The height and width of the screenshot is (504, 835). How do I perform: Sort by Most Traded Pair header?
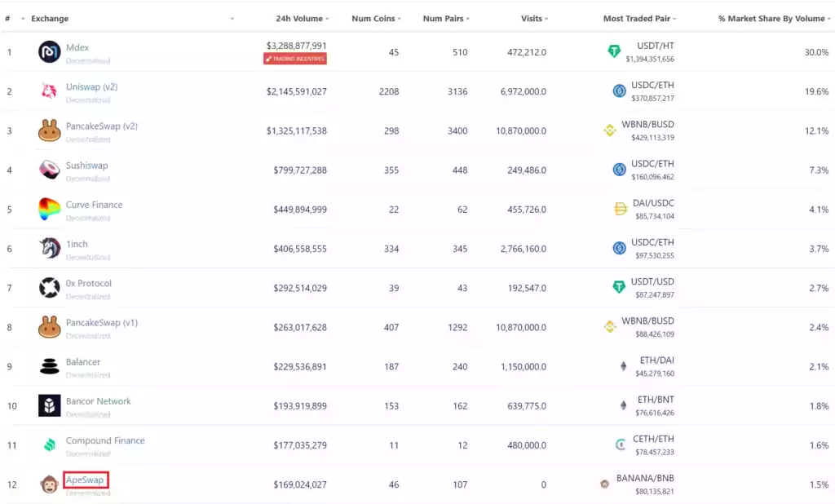(x=636, y=19)
